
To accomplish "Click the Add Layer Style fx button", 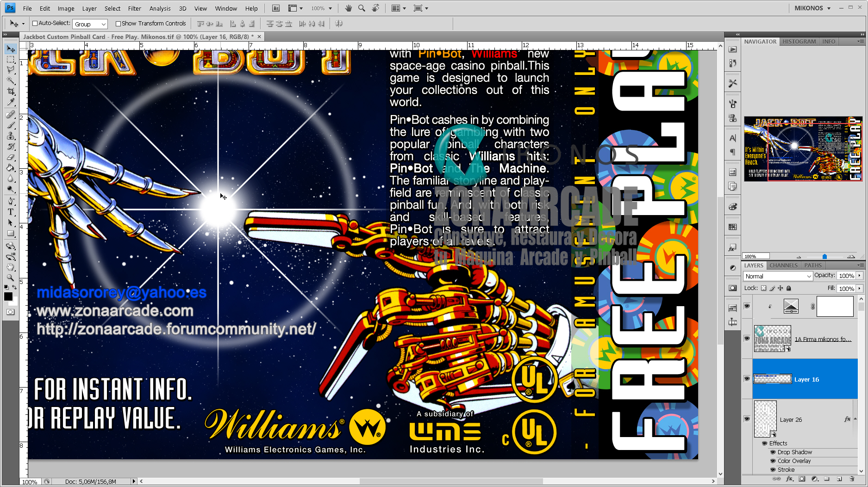I will pyautogui.click(x=788, y=479).
